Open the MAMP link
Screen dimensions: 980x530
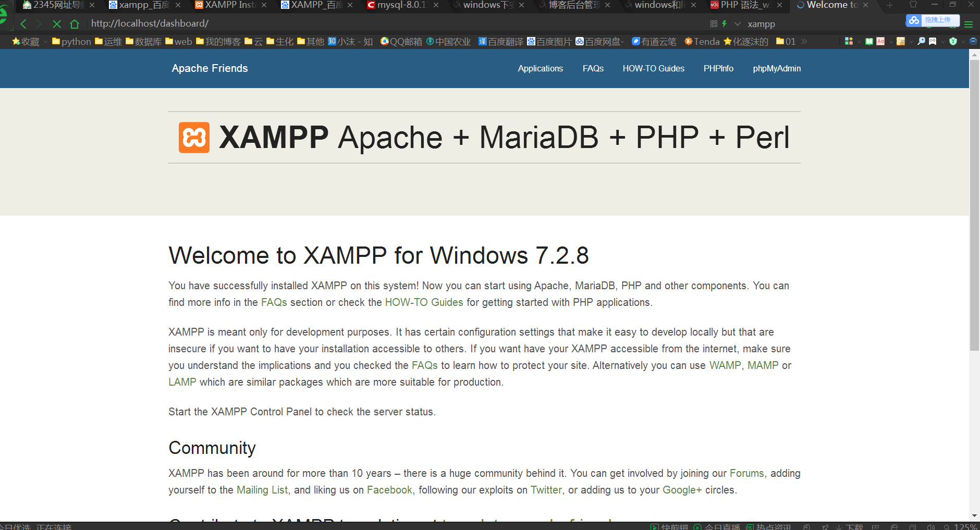pyautogui.click(x=763, y=365)
